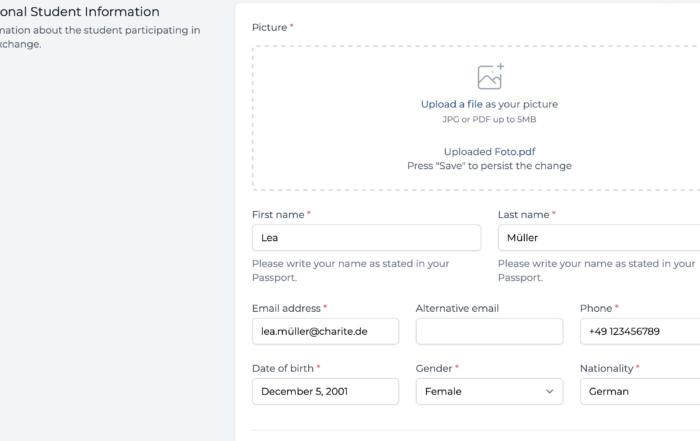700x441 pixels.
Task: Select the Email address input field
Action: [x=325, y=331]
